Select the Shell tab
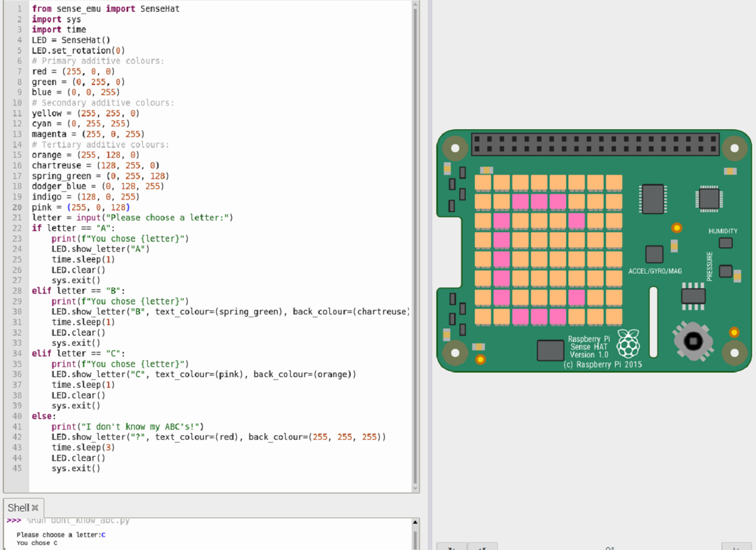This screenshot has width=756, height=550. coord(18,508)
